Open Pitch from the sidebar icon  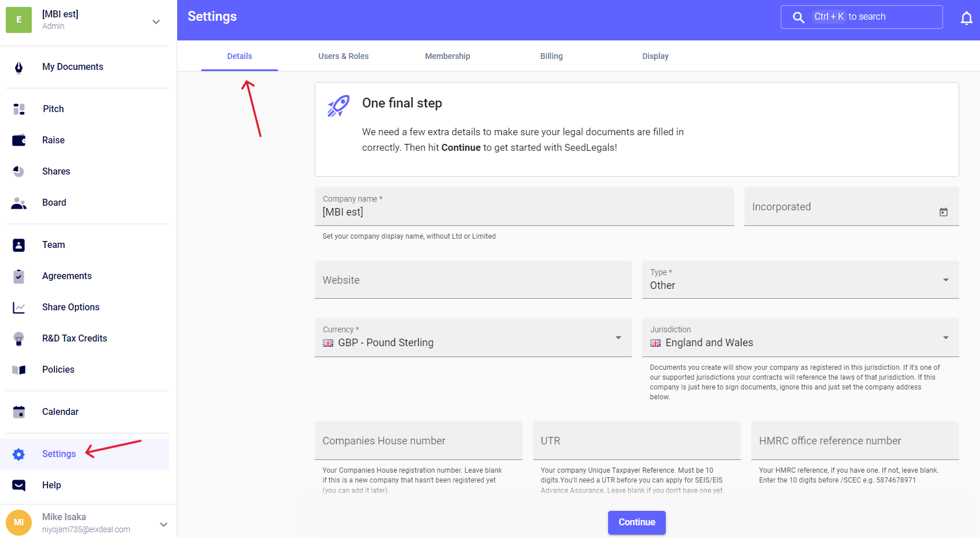[x=18, y=109]
